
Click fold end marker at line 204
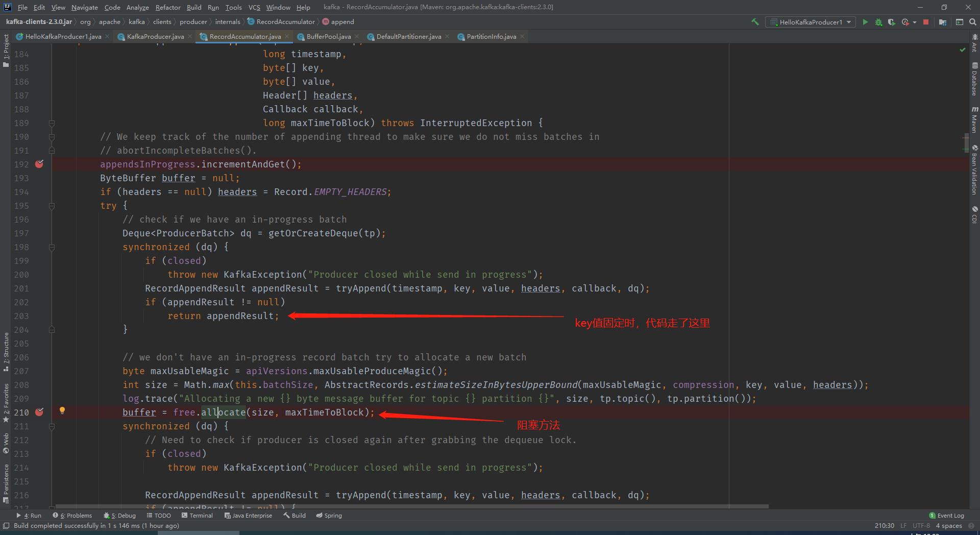pos(52,330)
